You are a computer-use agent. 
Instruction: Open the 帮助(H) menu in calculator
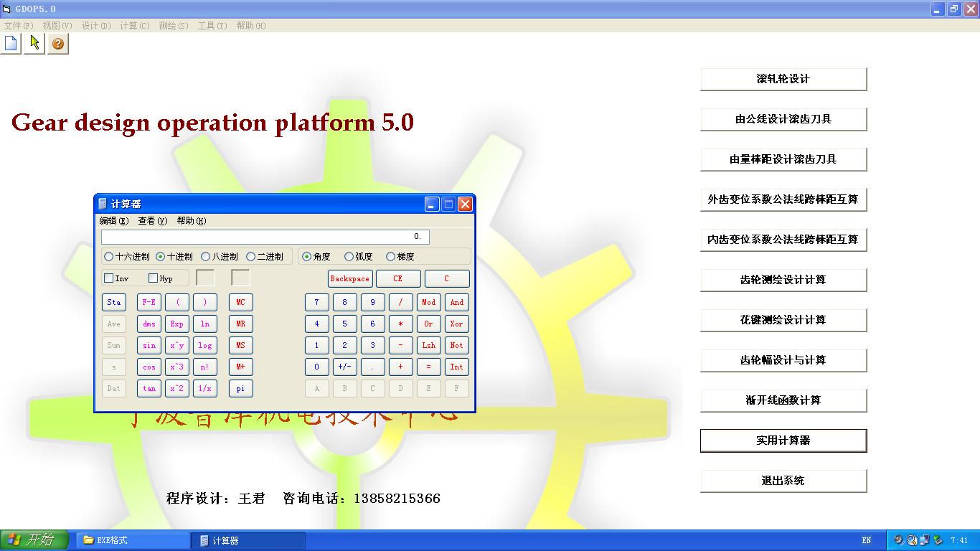tap(192, 221)
